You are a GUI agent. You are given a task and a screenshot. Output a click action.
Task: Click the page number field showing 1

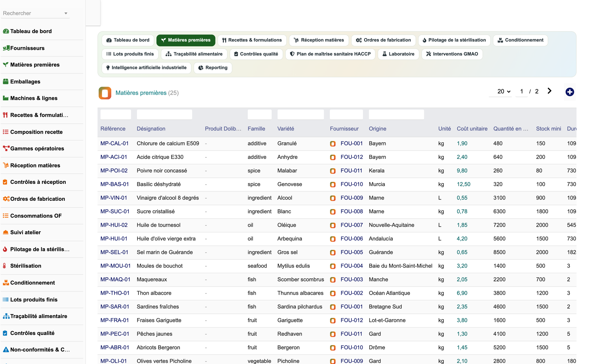522,91
